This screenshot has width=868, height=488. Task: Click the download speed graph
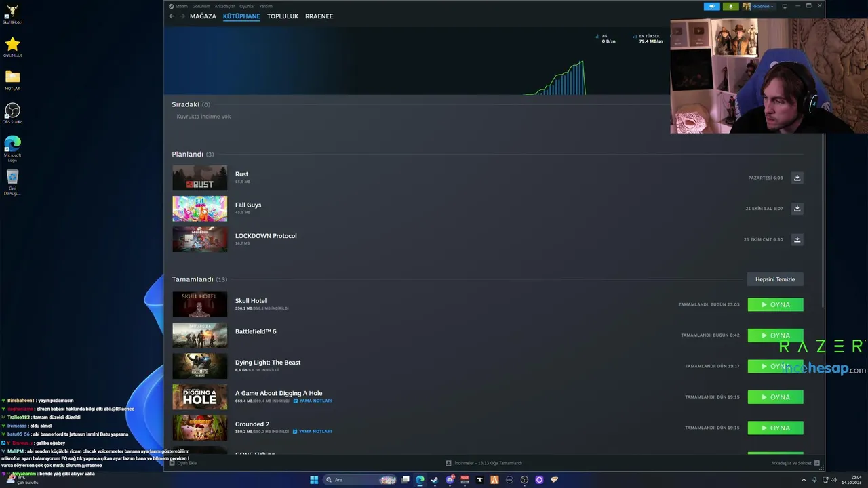click(x=556, y=78)
